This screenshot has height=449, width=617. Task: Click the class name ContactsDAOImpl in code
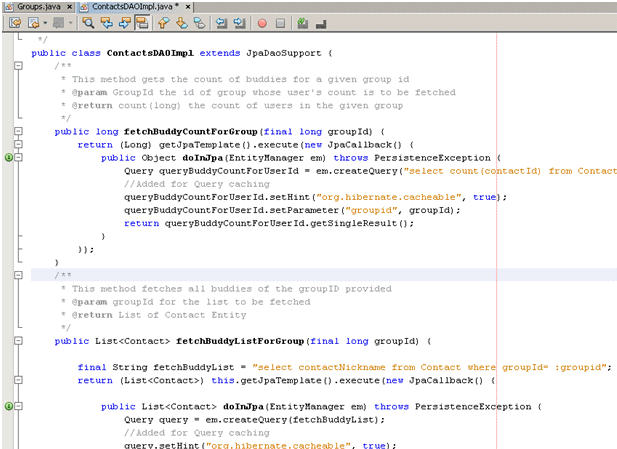click(x=150, y=53)
